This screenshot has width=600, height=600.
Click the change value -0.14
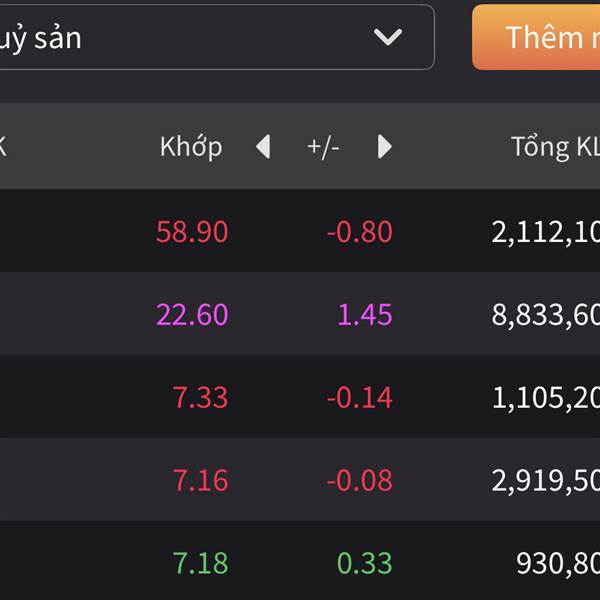tap(359, 397)
